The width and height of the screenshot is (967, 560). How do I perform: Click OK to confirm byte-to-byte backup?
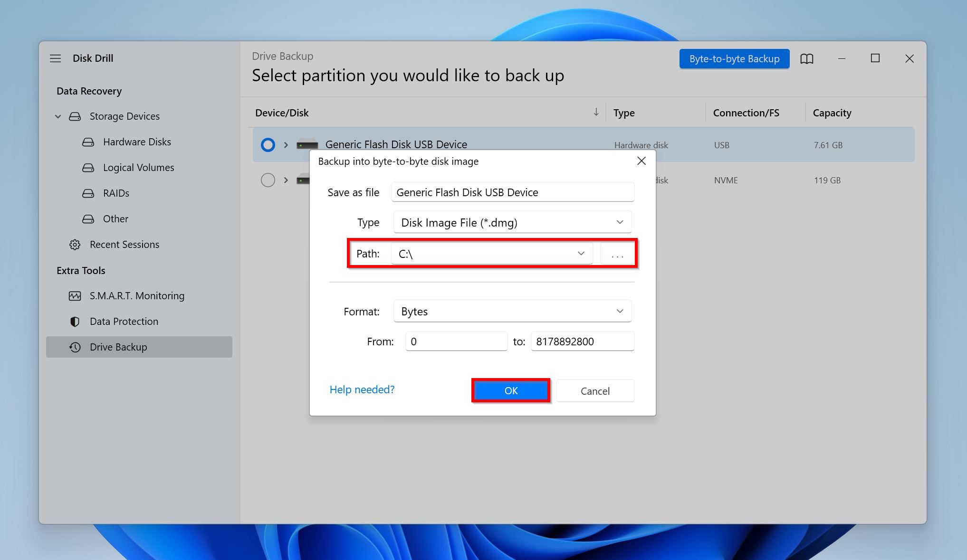pos(511,390)
